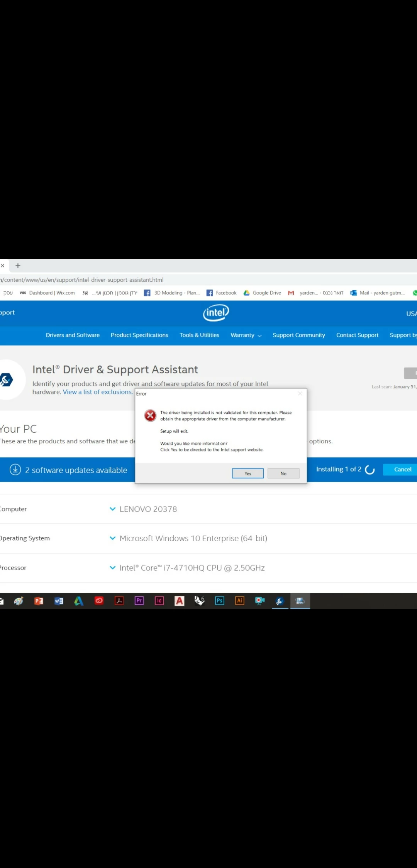
Task: Click the Intel logo in header
Action: click(216, 313)
